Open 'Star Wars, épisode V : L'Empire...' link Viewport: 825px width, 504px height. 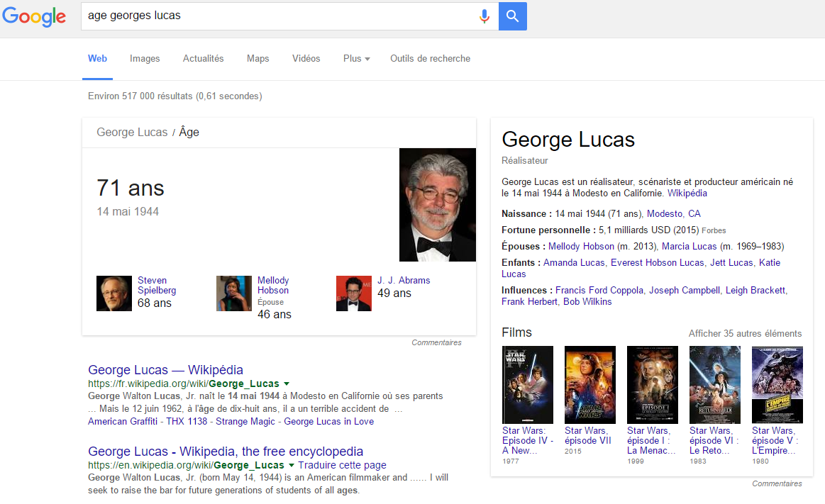coord(775,440)
